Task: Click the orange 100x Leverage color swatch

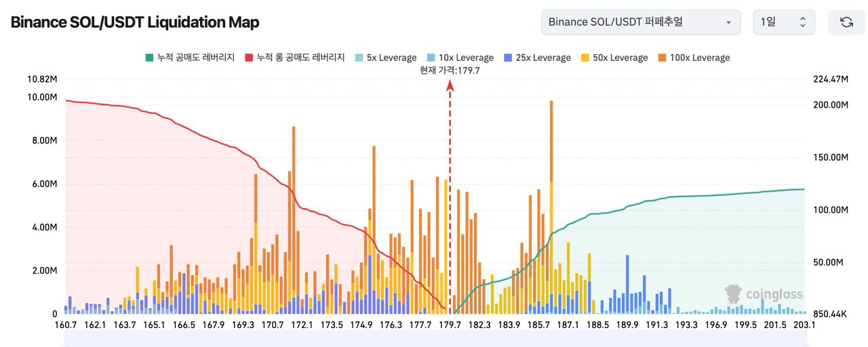Action: (661, 58)
